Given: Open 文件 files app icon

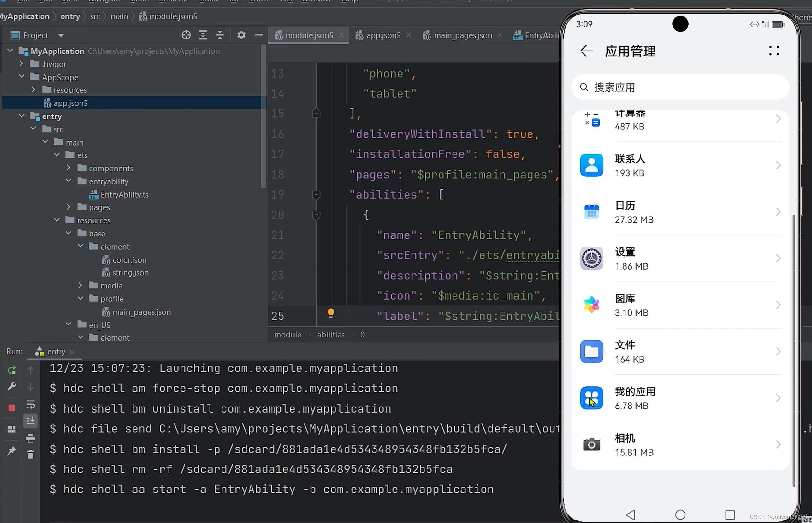Looking at the screenshot, I should coord(591,352).
